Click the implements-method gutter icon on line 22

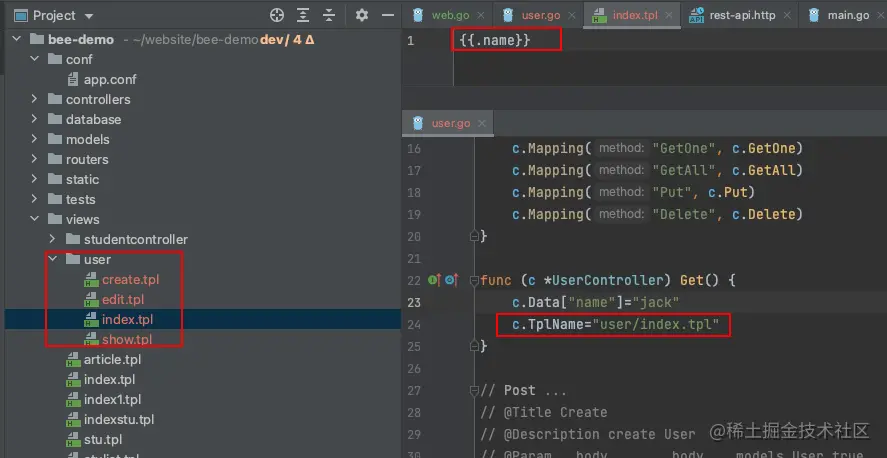[x=434, y=280]
